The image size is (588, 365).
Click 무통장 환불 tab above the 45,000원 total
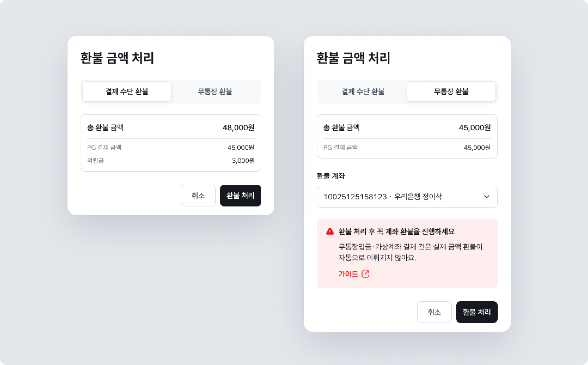[451, 92]
